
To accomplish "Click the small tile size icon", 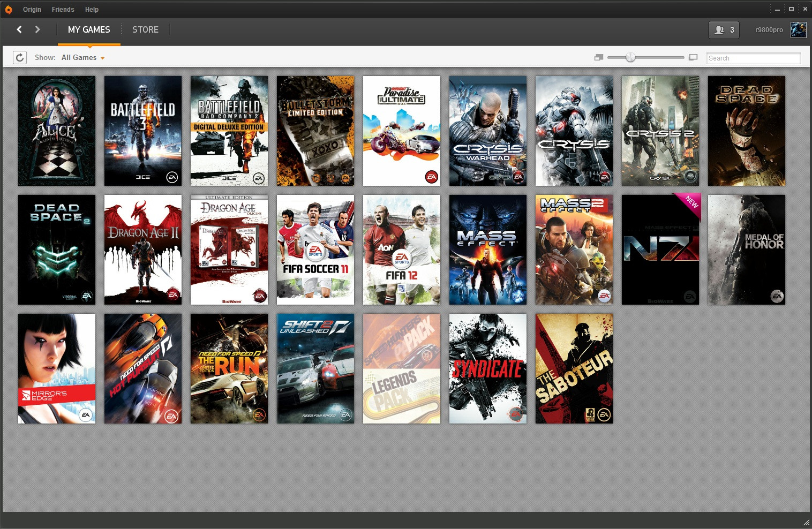I will [x=599, y=57].
